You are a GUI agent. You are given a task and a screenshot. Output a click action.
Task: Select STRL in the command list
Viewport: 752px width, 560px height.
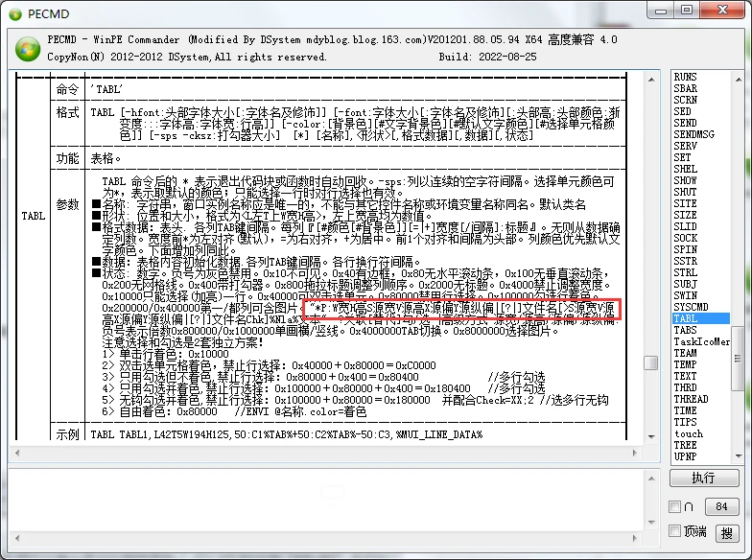click(x=685, y=272)
